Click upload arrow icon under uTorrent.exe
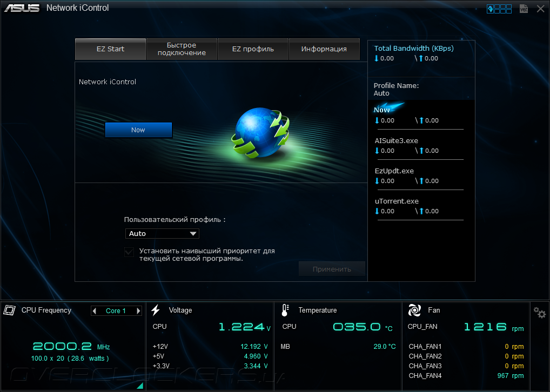This screenshot has width=550, height=392. pyautogui.click(x=421, y=212)
